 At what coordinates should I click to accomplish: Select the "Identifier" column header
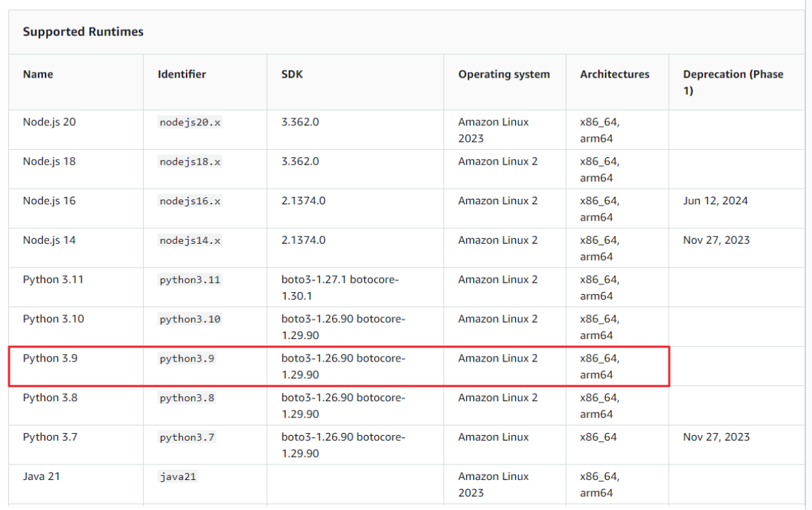[182, 74]
